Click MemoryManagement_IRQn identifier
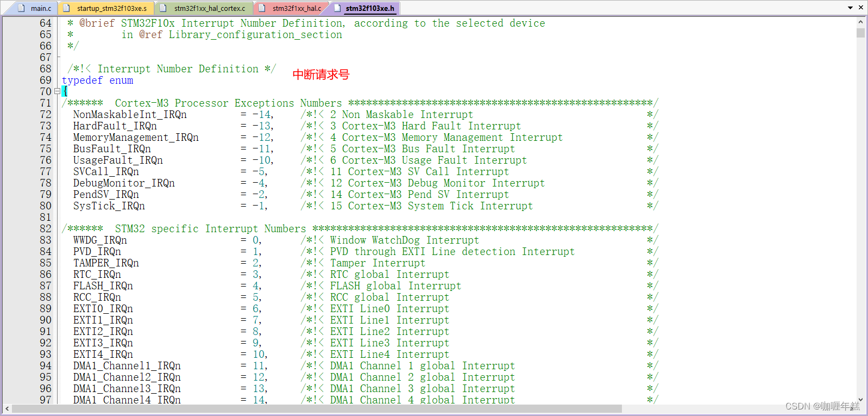 pos(136,138)
